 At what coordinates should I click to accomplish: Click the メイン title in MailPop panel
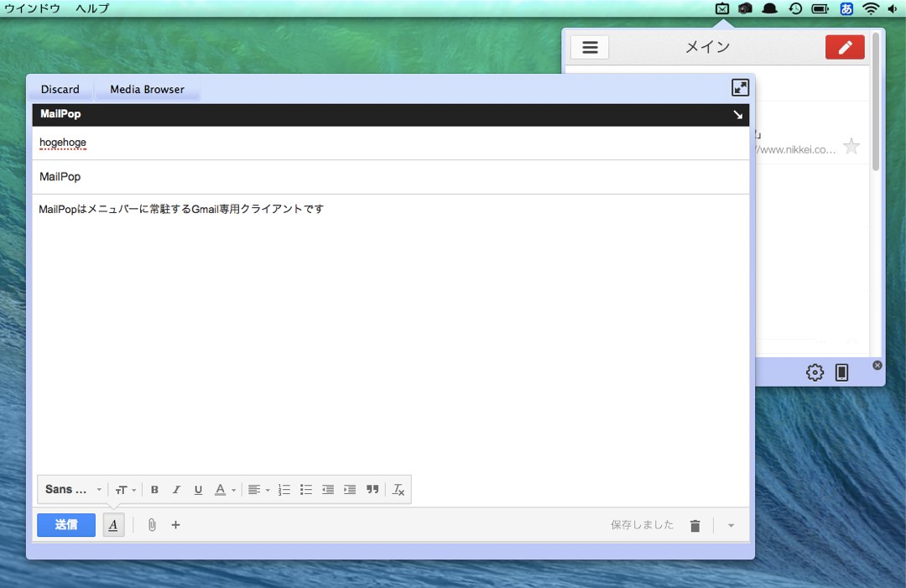click(708, 47)
